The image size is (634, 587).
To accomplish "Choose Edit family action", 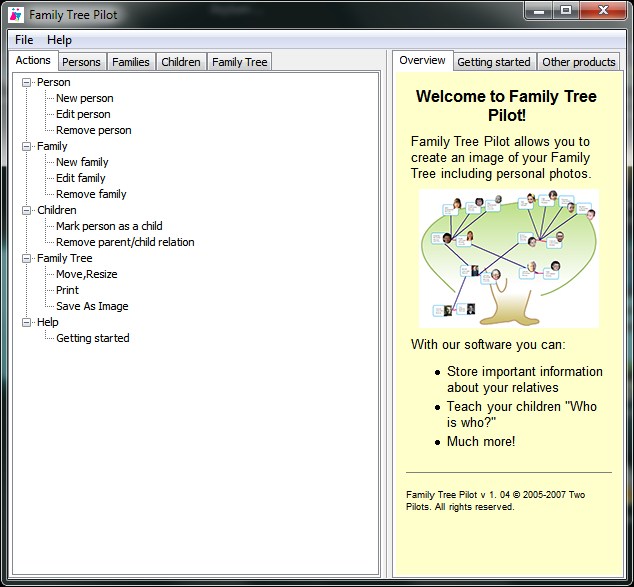I will point(80,178).
